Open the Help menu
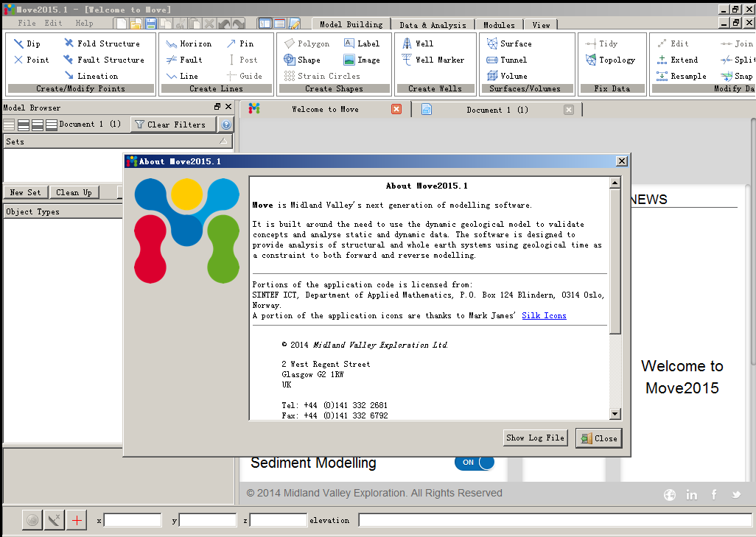Screen dimensions: 756x537 pyautogui.click(x=85, y=23)
